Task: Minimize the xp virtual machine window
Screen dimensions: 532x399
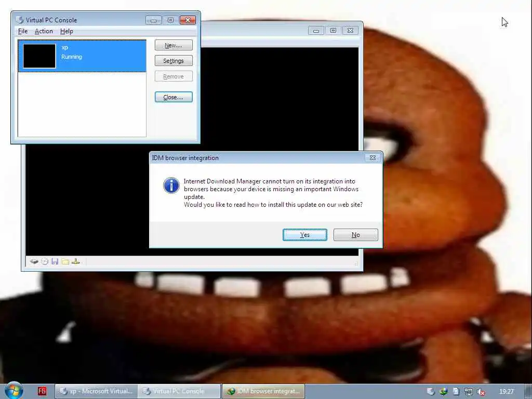Action: [x=316, y=31]
